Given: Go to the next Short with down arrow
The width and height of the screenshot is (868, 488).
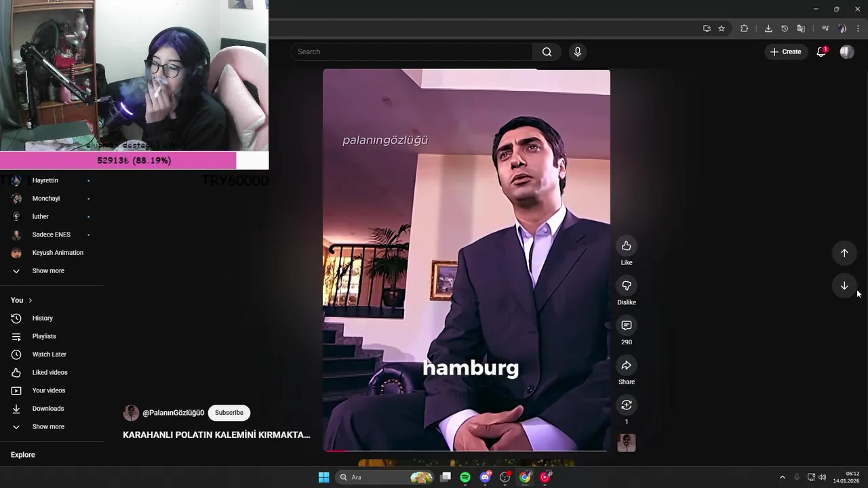Looking at the screenshot, I should tap(844, 285).
